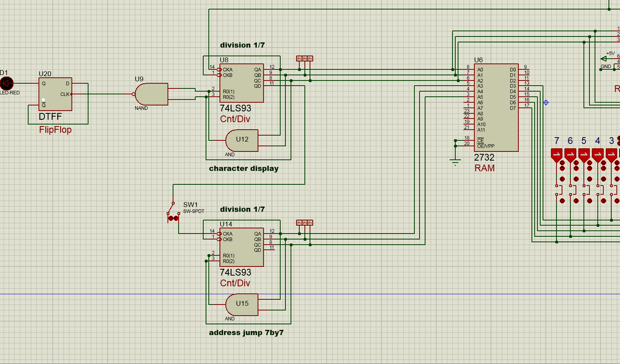620x364 pixels.
Task: Toggle logic state input labeled 6
Action: [570, 155]
